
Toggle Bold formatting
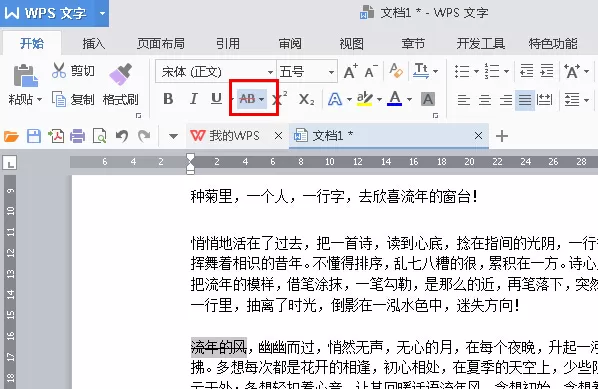coord(168,99)
